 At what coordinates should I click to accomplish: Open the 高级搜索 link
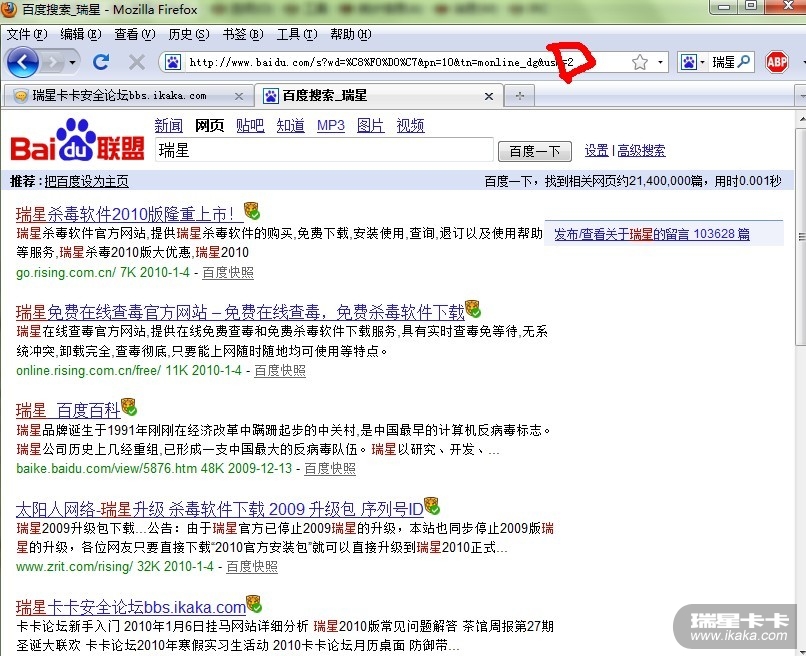click(x=641, y=151)
